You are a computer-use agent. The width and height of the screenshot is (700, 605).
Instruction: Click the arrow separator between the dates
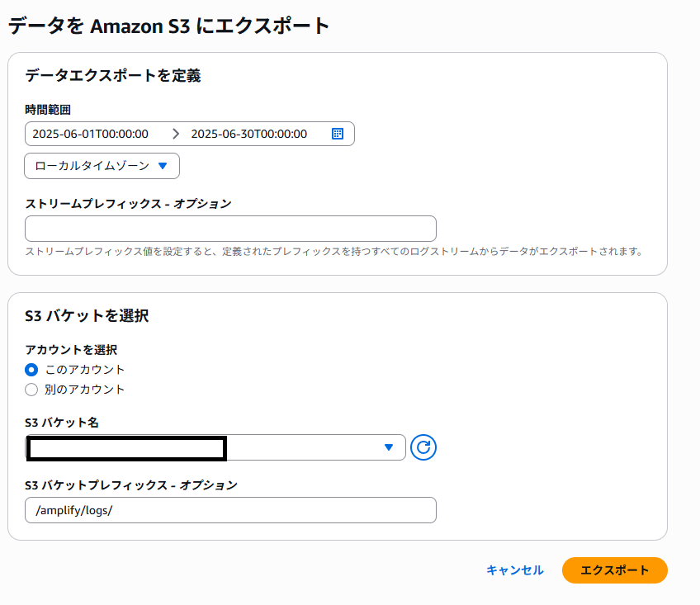[x=175, y=134]
